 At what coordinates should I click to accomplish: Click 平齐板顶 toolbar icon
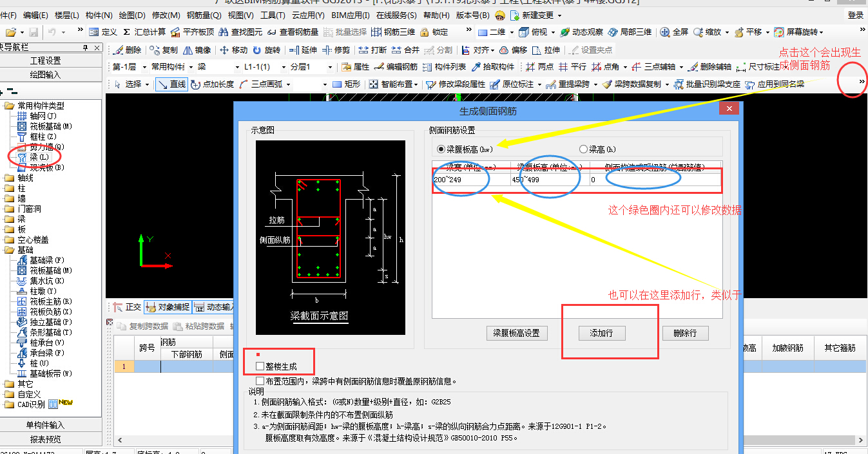tap(192, 32)
